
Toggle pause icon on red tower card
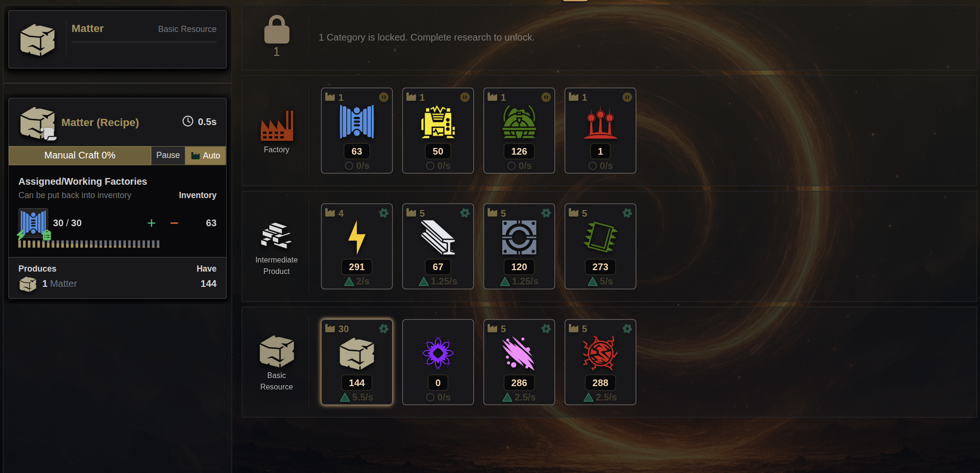click(x=627, y=97)
